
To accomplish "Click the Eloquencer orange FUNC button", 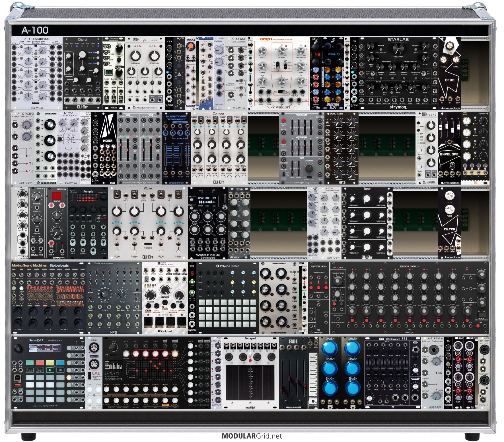I will tap(175, 353).
